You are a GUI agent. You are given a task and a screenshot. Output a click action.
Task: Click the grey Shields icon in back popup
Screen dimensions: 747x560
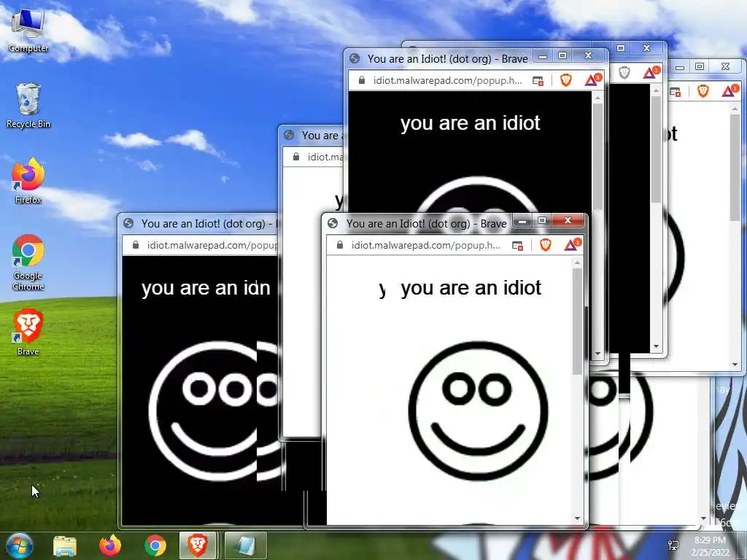pyautogui.click(x=624, y=72)
